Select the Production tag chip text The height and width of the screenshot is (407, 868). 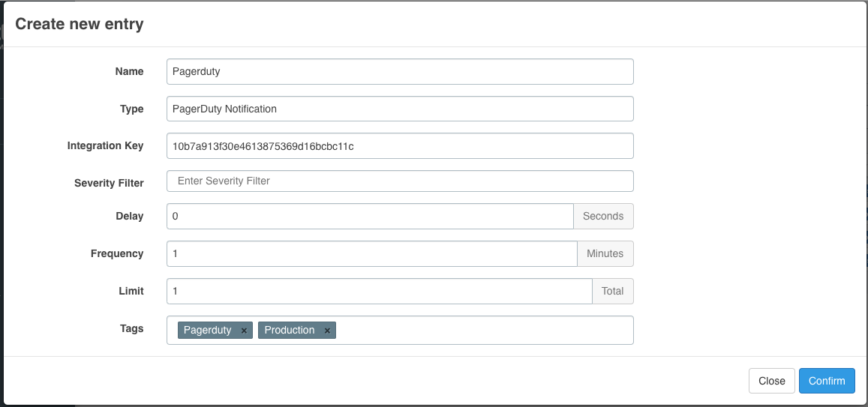click(290, 331)
